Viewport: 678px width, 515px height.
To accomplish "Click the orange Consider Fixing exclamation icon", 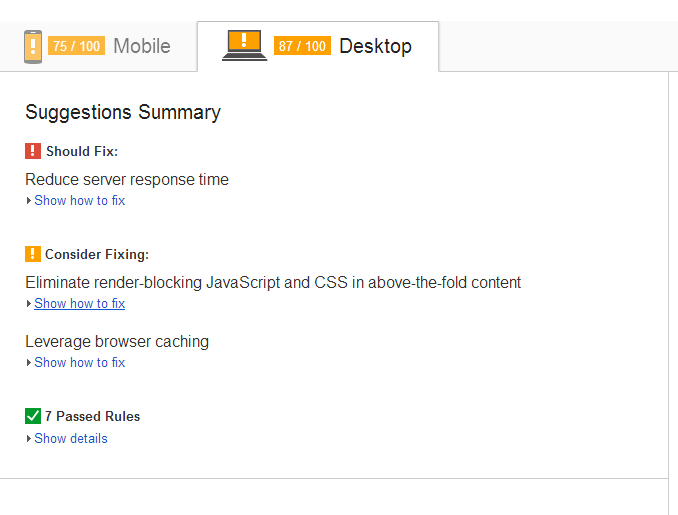I will (33, 254).
